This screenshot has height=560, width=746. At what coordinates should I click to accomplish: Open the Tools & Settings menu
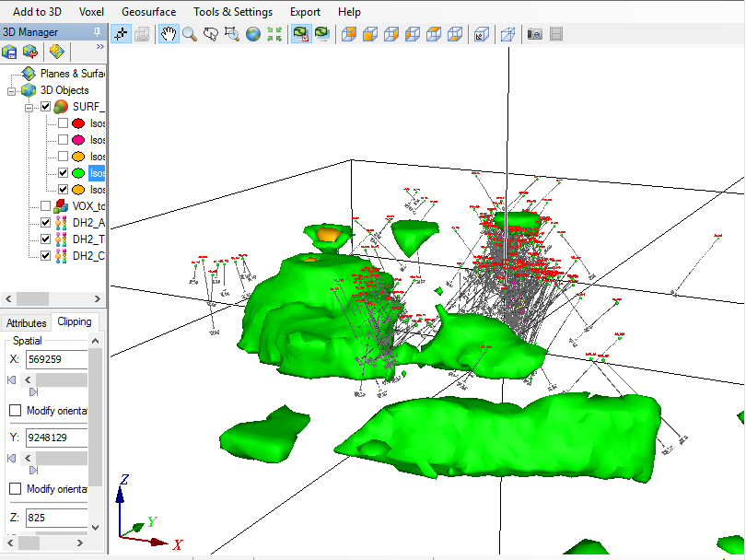(x=232, y=12)
